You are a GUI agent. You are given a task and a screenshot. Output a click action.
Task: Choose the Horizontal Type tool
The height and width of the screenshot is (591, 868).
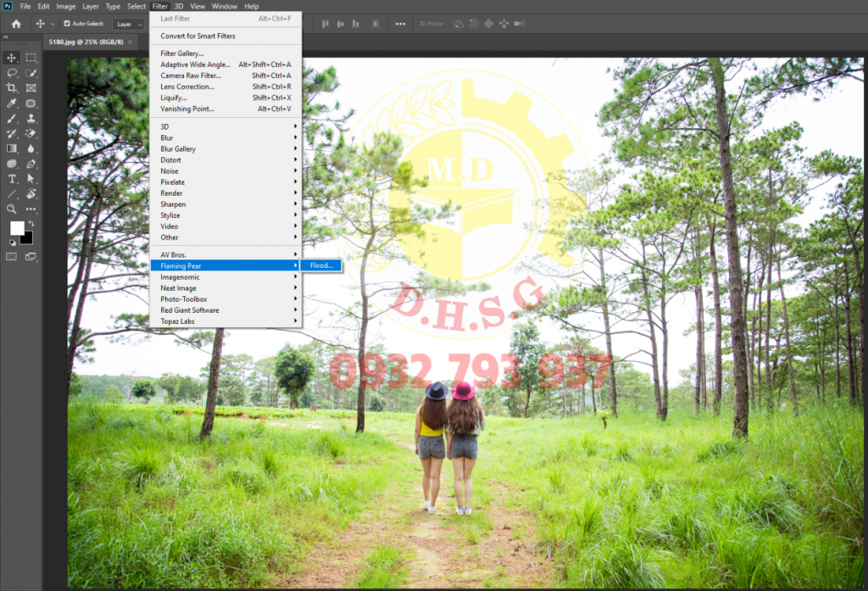[11, 179]
